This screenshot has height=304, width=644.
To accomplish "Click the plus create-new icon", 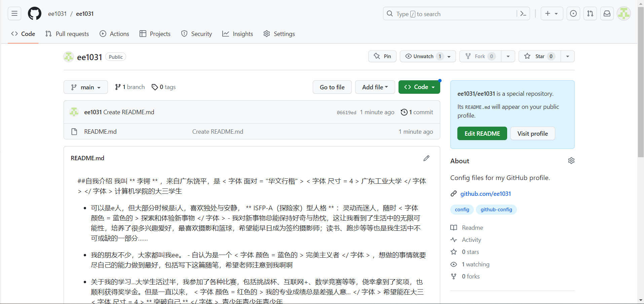I will pyautogui.click(x=548, y=13).
